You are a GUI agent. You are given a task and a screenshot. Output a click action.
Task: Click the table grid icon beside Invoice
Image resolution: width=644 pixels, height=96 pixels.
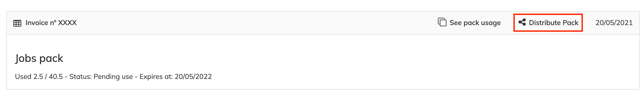pos(17,23)
